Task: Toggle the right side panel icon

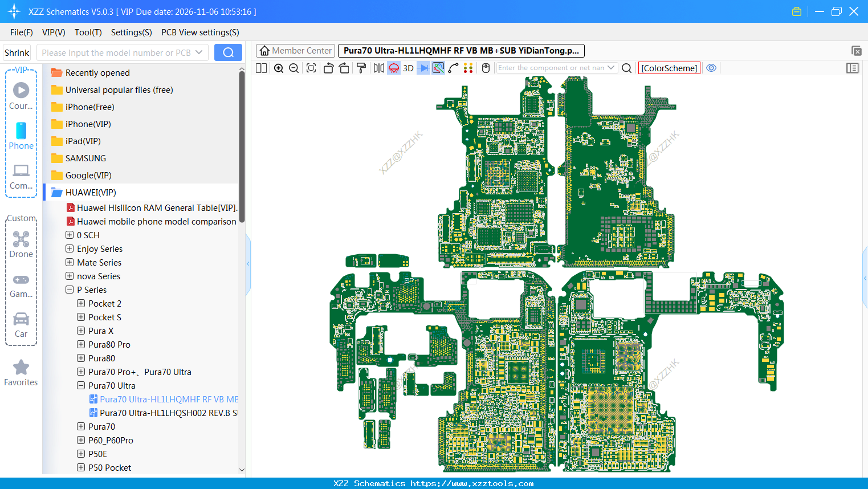Action: click(853, 68)
